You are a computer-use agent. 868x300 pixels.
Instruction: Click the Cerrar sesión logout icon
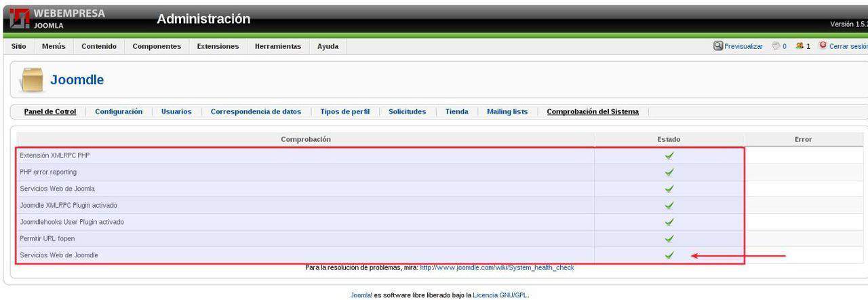click(x=823, y=45)
